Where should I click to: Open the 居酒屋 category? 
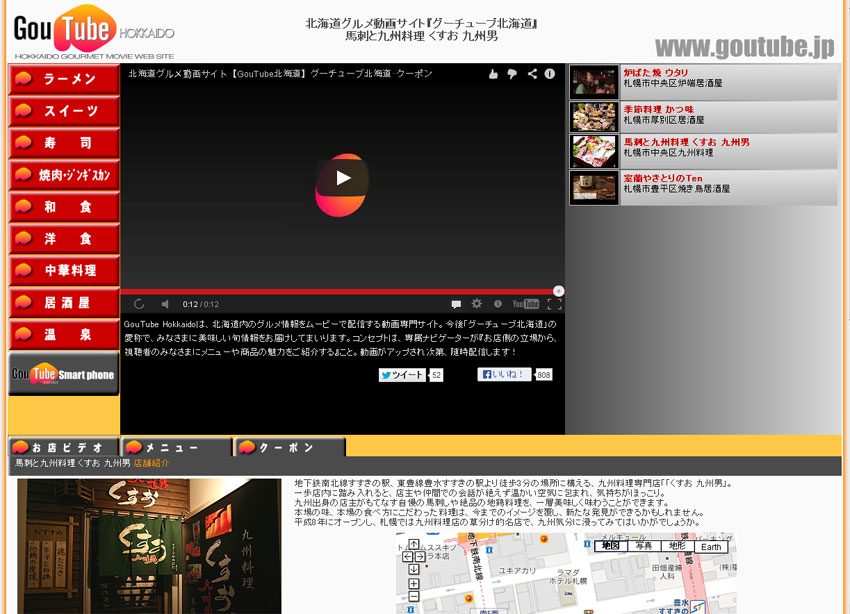pos(64,302)
